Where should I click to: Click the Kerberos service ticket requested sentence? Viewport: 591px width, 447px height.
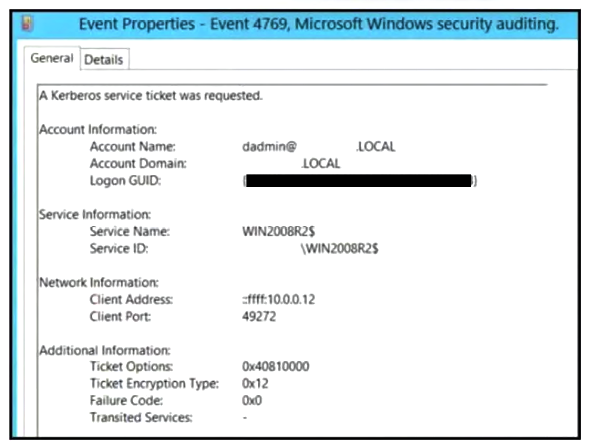pos(151,96)
